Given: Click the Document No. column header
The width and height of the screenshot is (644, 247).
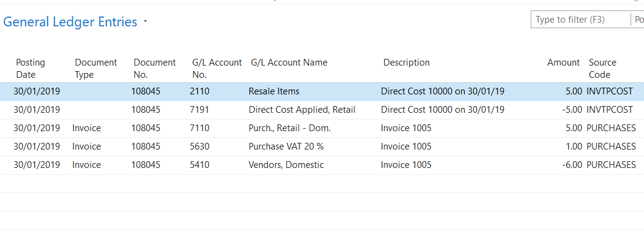Looking at the screenshot, I should (154, 68).
